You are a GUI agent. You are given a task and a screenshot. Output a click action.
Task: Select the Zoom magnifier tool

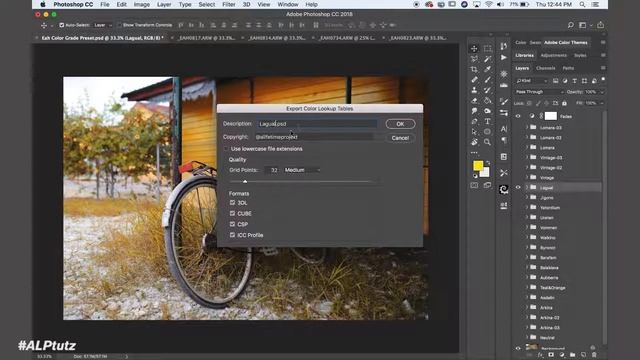[487, 142]
